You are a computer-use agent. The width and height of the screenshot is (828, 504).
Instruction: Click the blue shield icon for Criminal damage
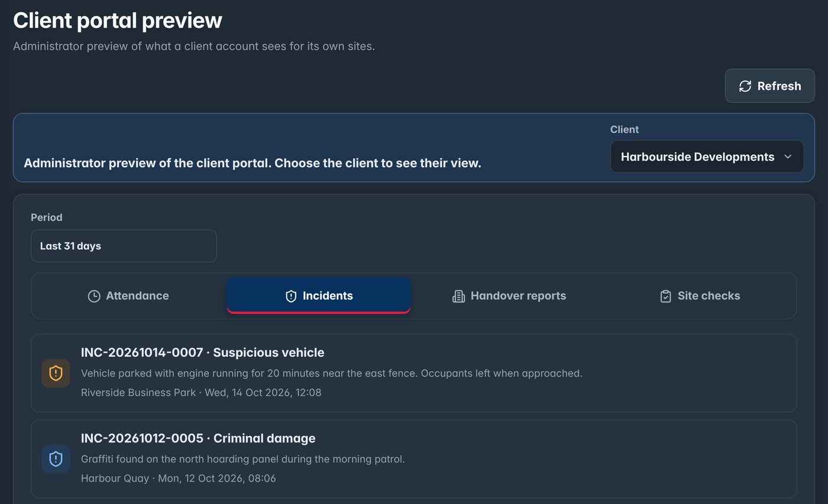click(x=56, y=459)
